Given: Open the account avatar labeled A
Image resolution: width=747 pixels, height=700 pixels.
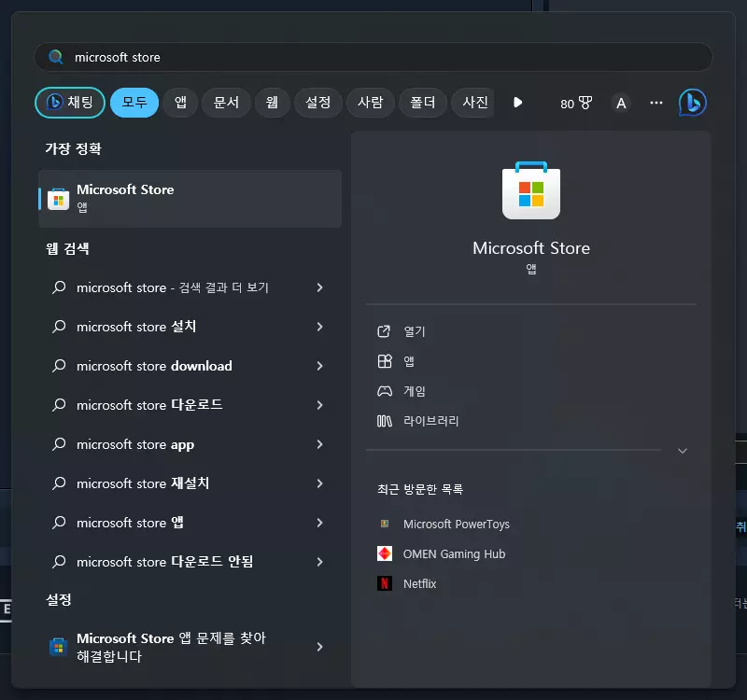Looking at the screenshot, I should pyautogui.click(x=621, y=103).
